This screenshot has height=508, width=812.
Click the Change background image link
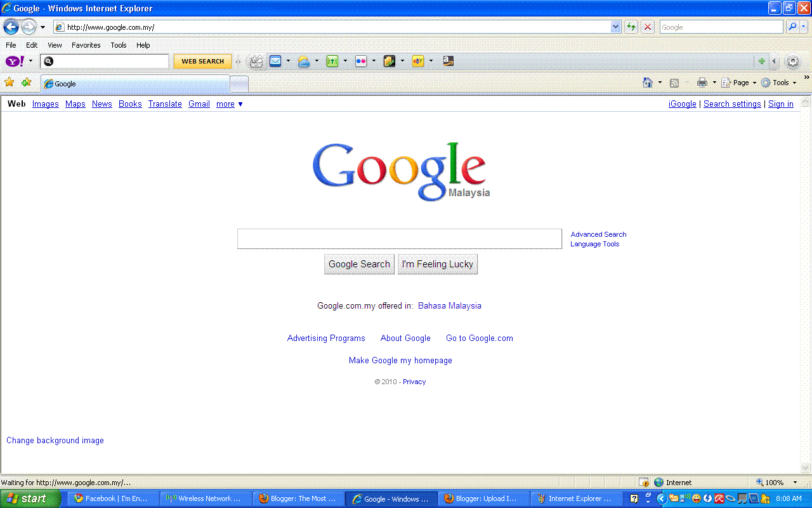[x=55, y=440]
